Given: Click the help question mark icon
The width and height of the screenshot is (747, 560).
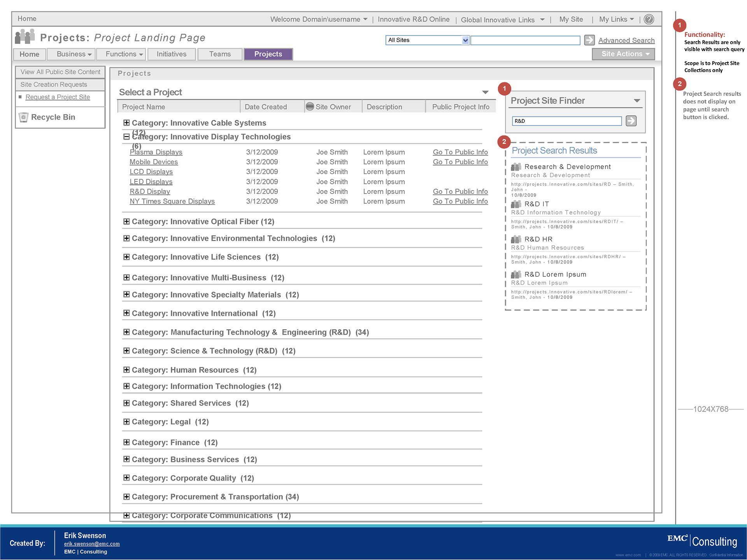Looking at the screenshot, I should [x=649, y=19].
